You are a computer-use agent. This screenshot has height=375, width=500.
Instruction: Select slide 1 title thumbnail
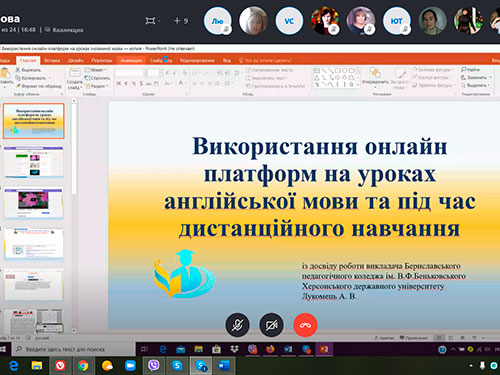point(34,121)
